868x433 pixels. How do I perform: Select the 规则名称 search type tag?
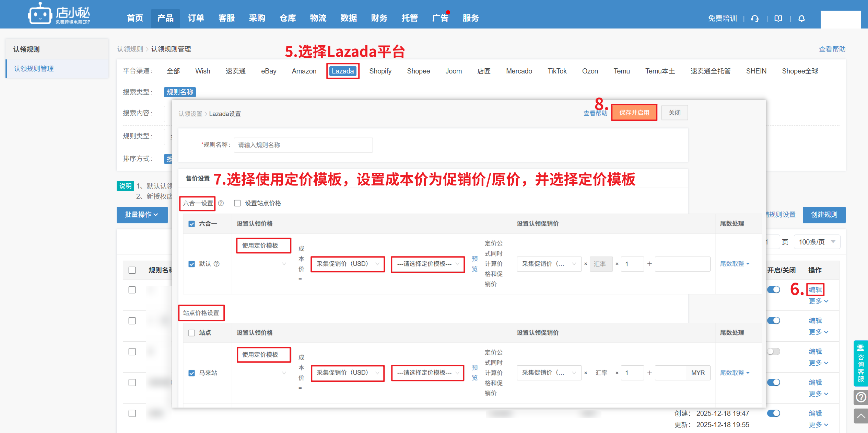coord(180,92)
